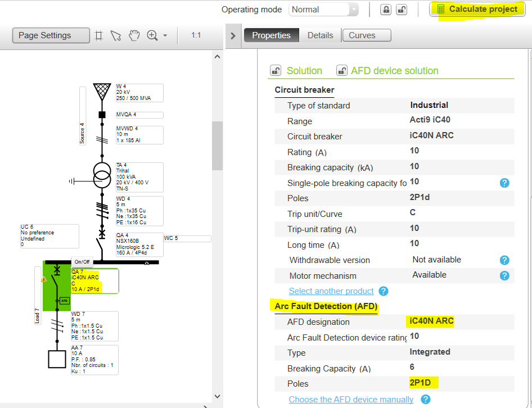Viewport: 532px width, 408px height.
Task: Click the Type of standard value Industrial
Action: (429, 105)
